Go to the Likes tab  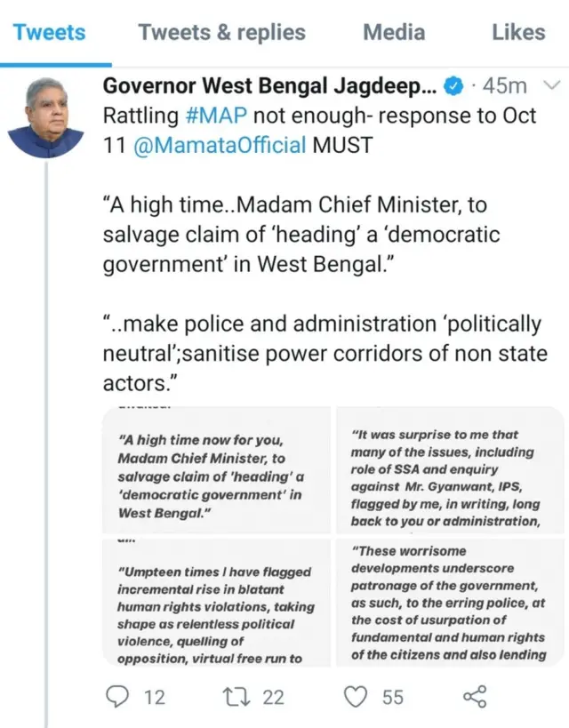(518, 33)
